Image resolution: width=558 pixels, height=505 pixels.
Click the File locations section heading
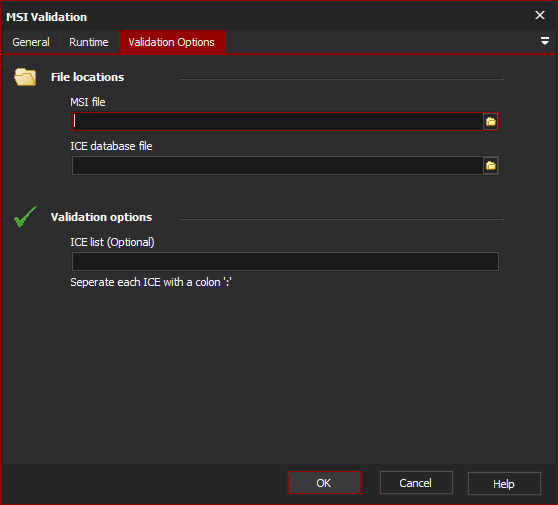(88, 77)
